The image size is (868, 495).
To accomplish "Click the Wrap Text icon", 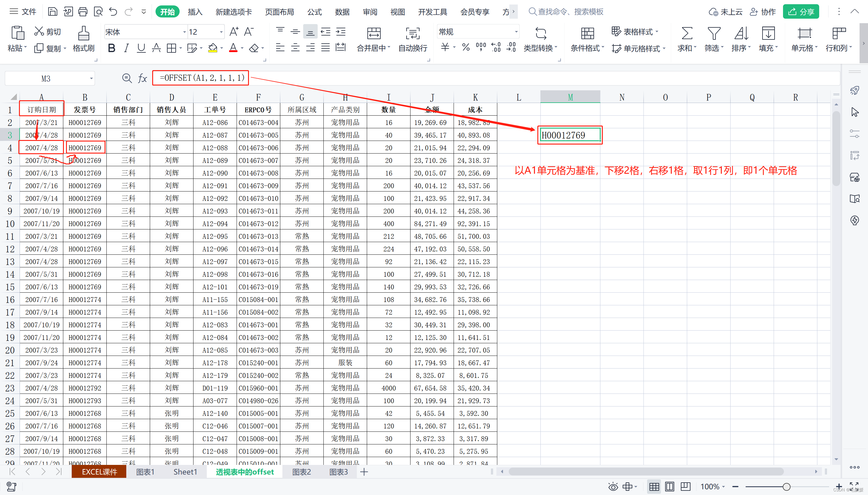I will coord(413,33).
